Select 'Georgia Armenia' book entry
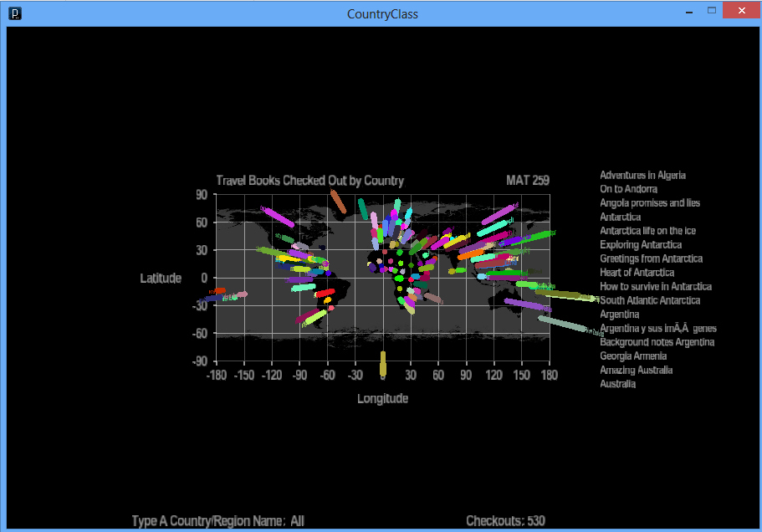This screenshot has height=532, width=762. (633, 356)
